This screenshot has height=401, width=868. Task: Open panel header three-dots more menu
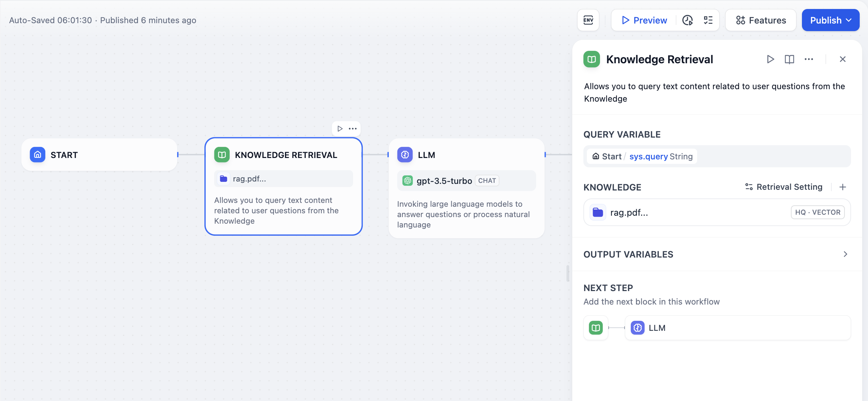(x=809, y=59)
